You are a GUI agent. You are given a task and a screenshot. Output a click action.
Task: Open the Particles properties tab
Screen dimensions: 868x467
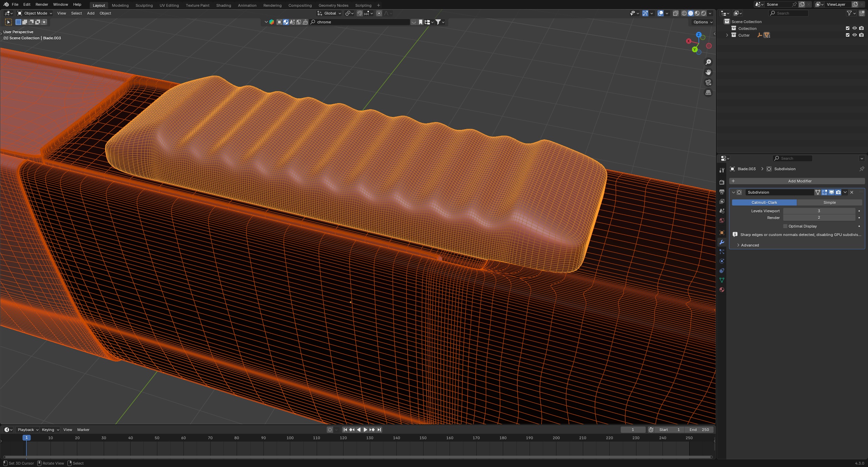722,252
